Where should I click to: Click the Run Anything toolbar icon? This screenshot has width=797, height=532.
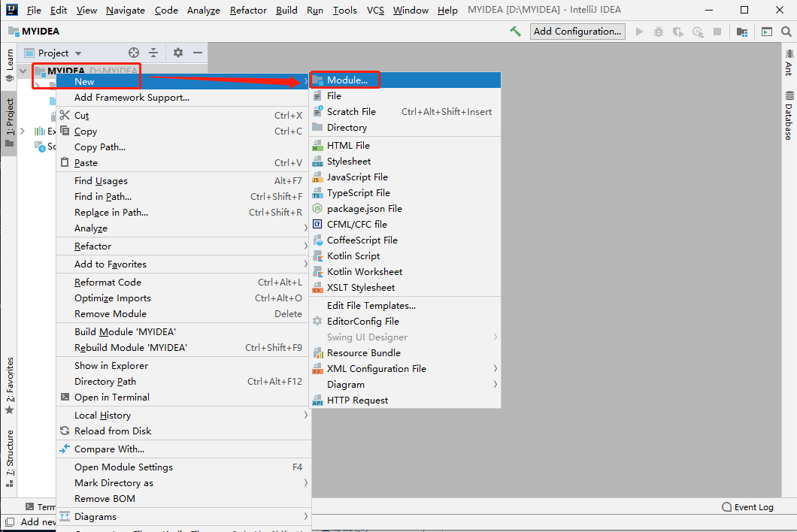(766, 32)
